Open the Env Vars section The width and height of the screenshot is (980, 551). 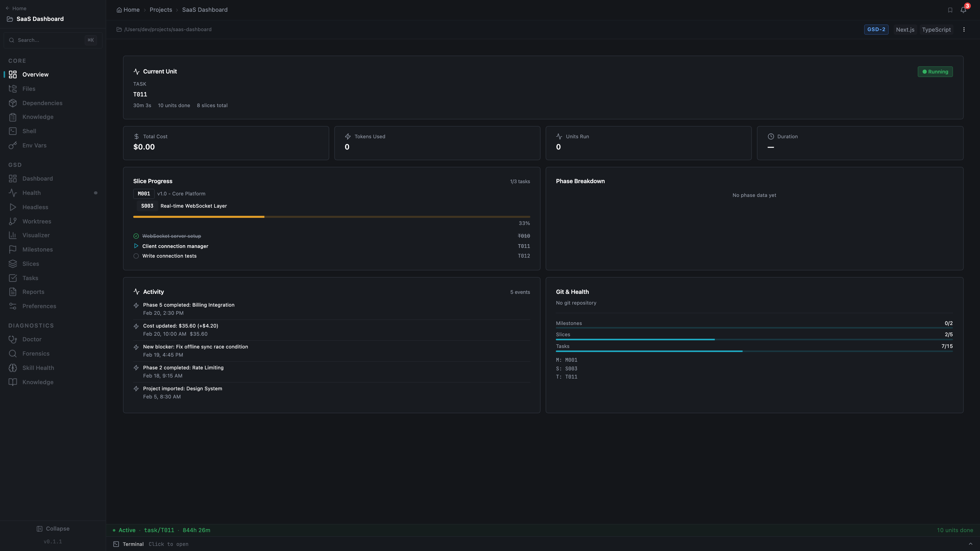[33, 145]
